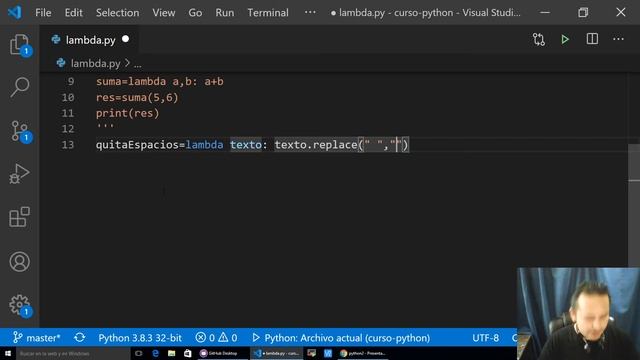Open the Run and Debug view
The width and height of the screenshot is (640, 360).
point(20,174)
